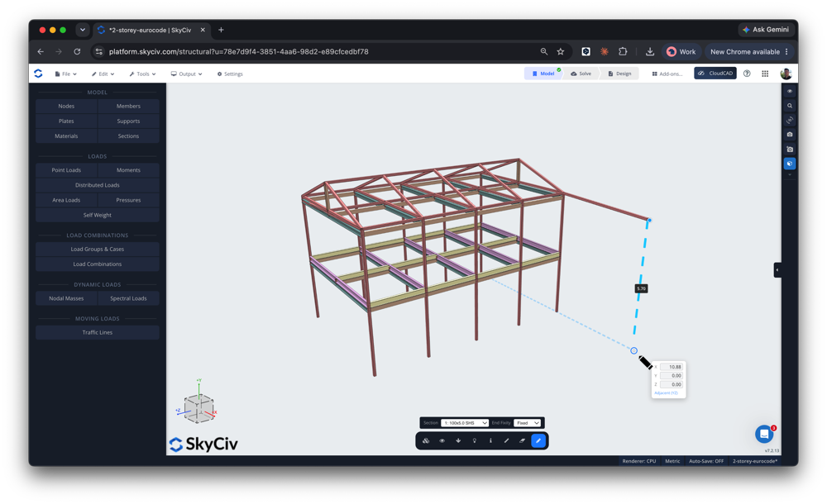Screen dimensions: 827x504
Task: Open the File menu
Action: [66, 74]
